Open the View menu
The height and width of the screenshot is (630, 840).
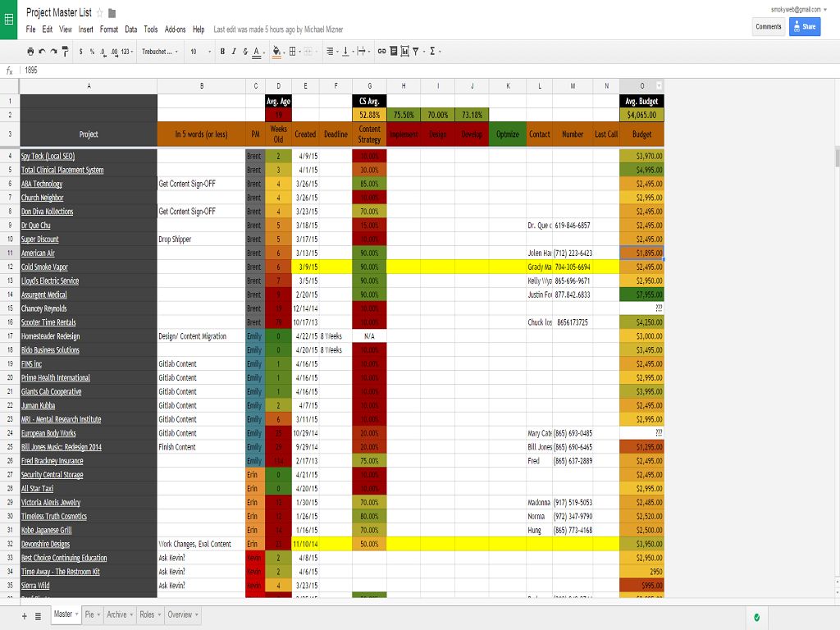point(66,30)
